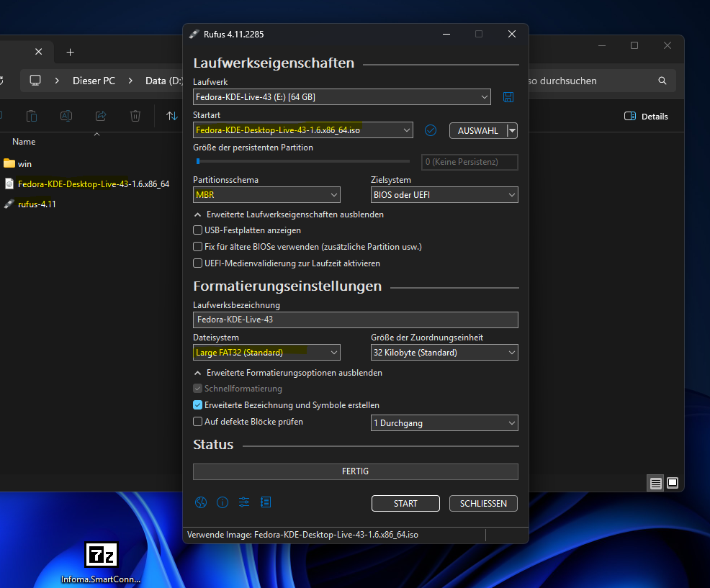Click the save drive image floppy icon
710x588 pixels.
coord(508,97)
